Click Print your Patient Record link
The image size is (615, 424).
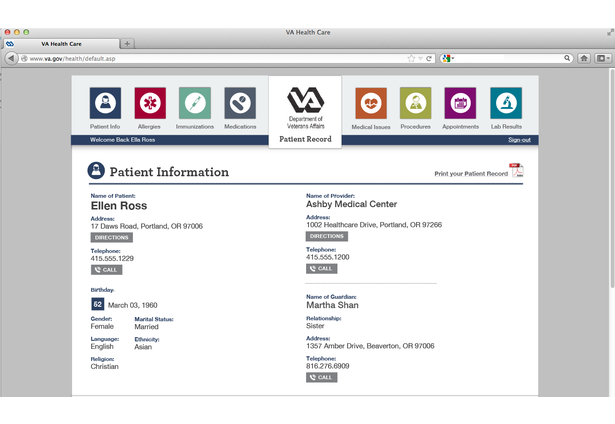[x=471, y=173]
